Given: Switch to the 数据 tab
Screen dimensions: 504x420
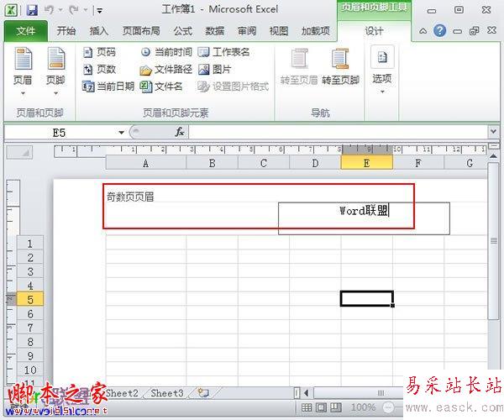Looking at the screenshot, I should click(x=214, y=31).
